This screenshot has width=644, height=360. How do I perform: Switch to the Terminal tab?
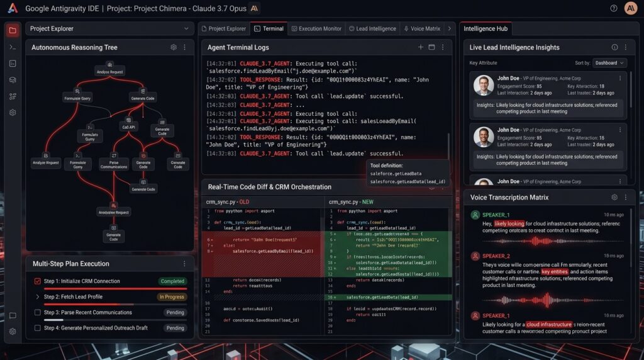(269, 29)
